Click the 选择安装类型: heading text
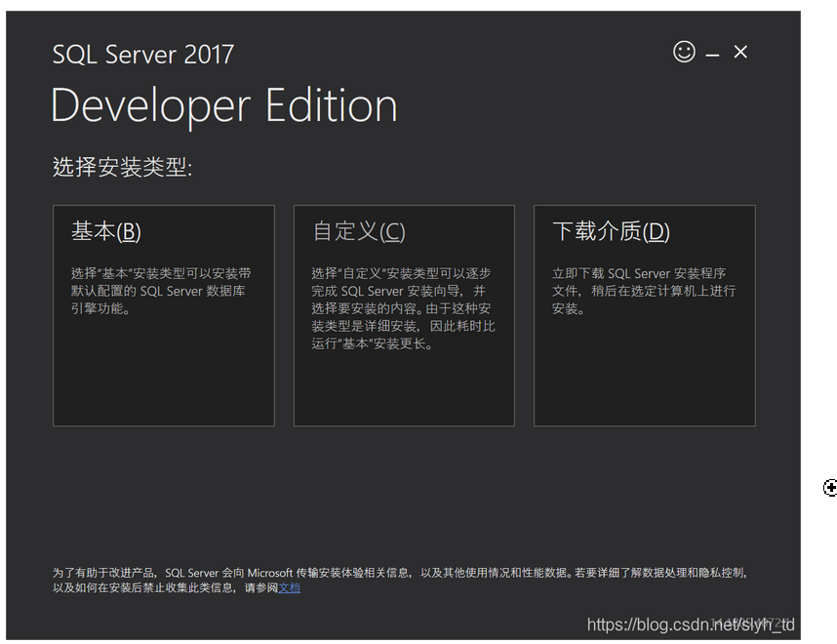This screenshot has width=837, height=644. 122,167
